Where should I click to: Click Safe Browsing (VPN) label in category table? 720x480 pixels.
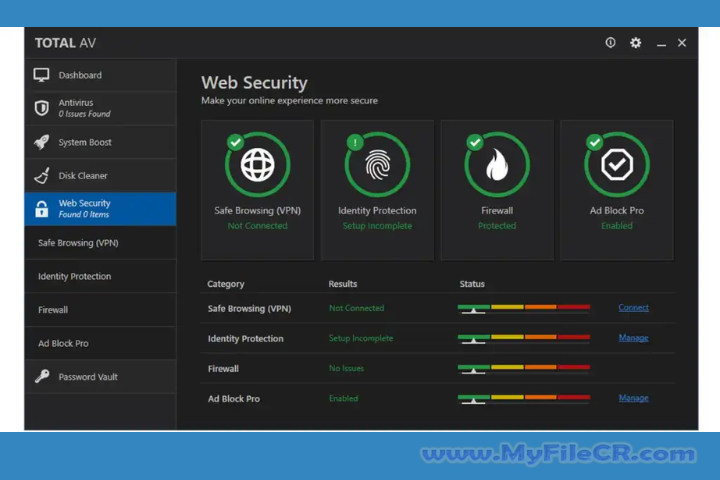click(249, 309)
